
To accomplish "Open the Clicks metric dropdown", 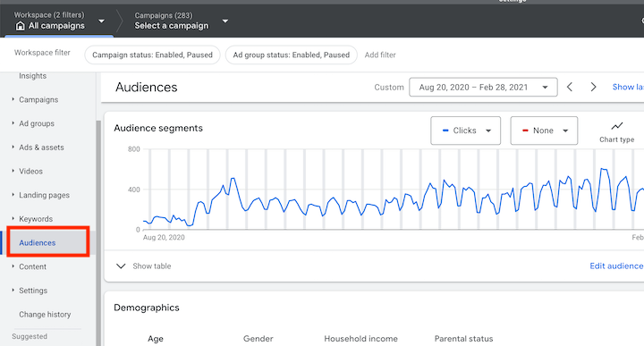I will point(465,131).
